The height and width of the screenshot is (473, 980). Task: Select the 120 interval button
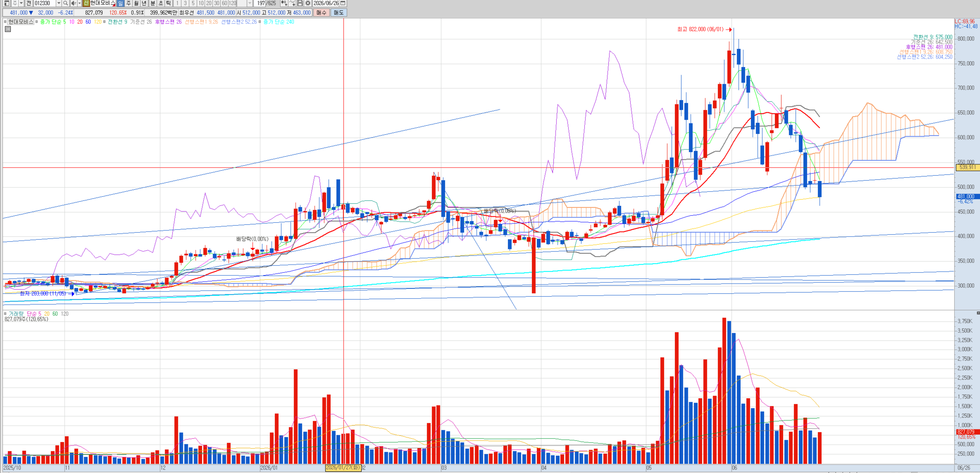tap(233, 3)
